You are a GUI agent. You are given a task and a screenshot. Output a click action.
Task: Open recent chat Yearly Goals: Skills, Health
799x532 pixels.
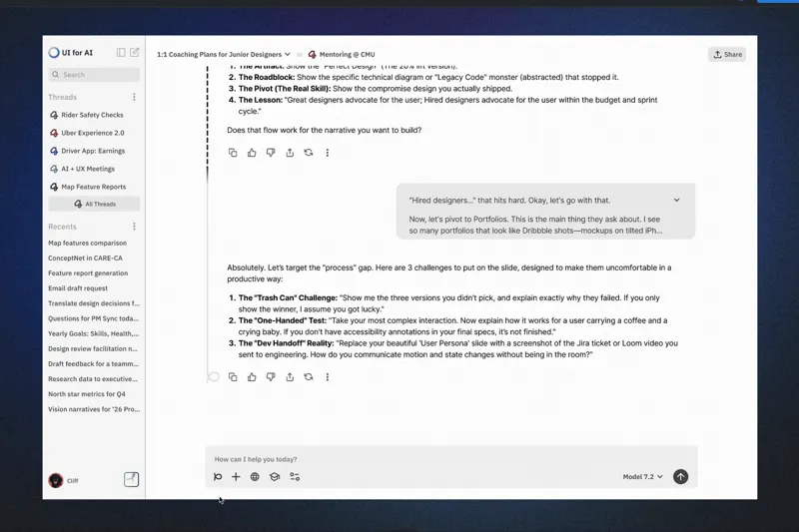[94, 334]
